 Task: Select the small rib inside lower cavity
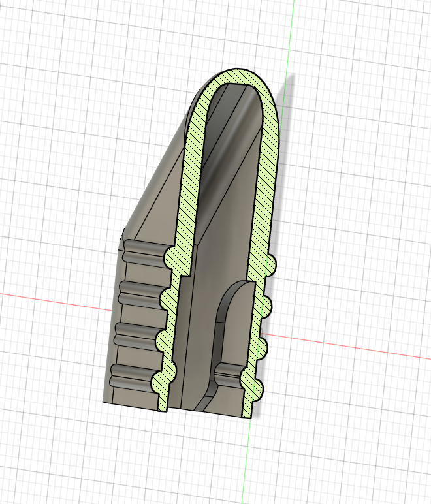[x=229, y=375]
